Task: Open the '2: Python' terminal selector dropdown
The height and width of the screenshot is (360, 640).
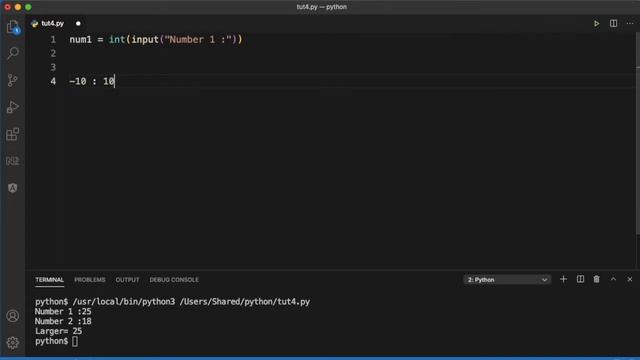Action: tap(507, 280)
